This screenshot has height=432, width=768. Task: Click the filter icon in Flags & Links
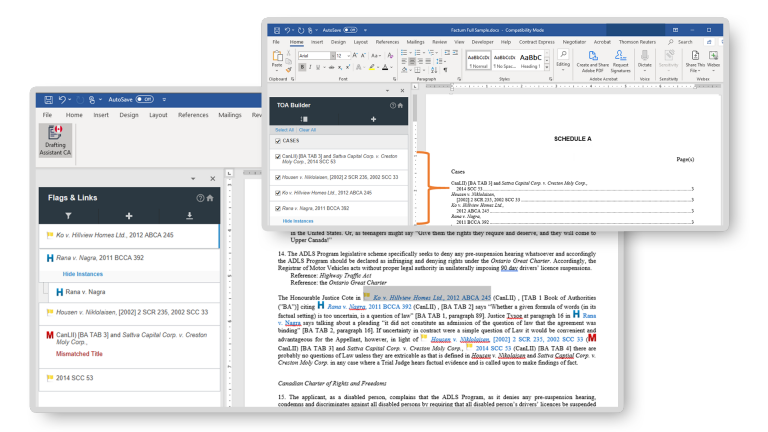click(x=69, y=216)
